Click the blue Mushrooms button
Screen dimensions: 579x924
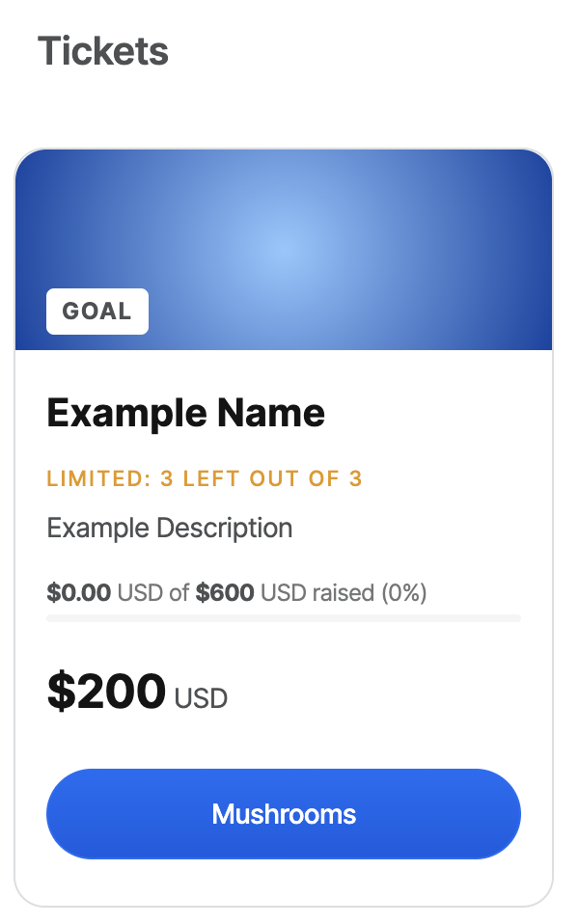tap(284, 814)
